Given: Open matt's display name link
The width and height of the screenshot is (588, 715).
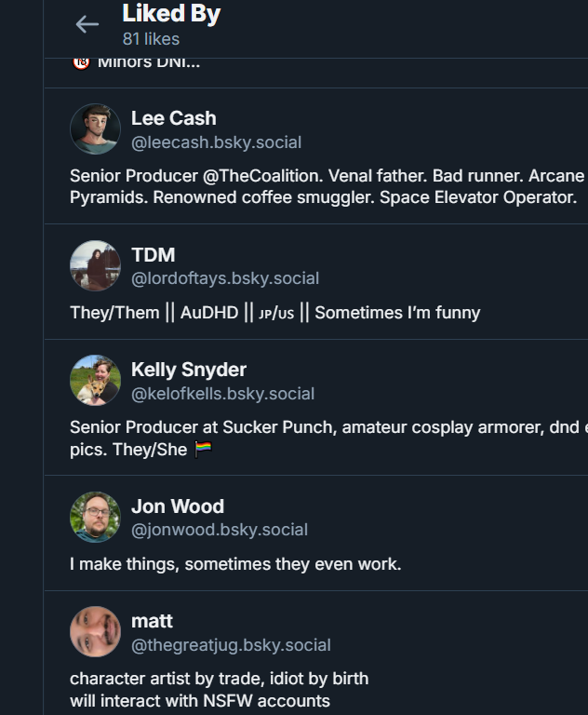Looking at the screenshot, I should (152, 621).
